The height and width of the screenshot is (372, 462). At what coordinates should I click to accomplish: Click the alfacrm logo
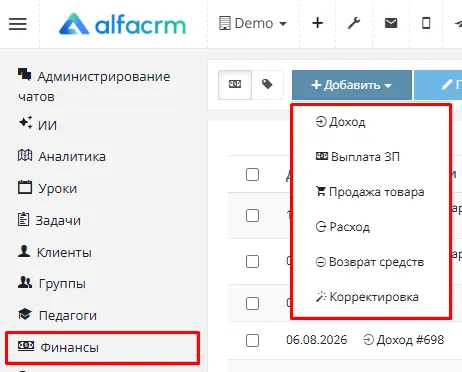(122, 24)
